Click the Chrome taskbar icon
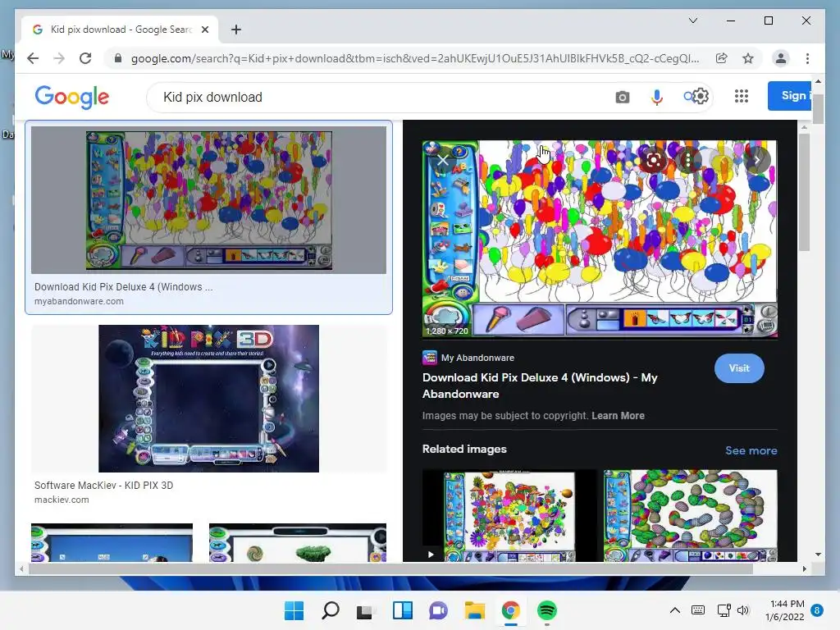This screenshot has height=630, width=840. [510, 610]
